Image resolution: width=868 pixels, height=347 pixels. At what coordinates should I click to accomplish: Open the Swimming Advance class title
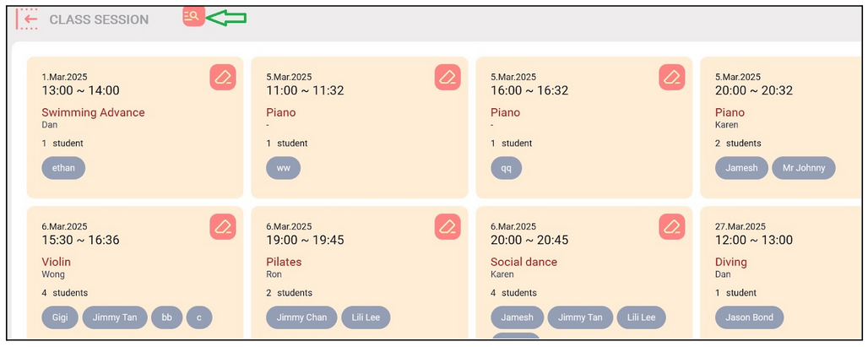click(x=93, y=112)
